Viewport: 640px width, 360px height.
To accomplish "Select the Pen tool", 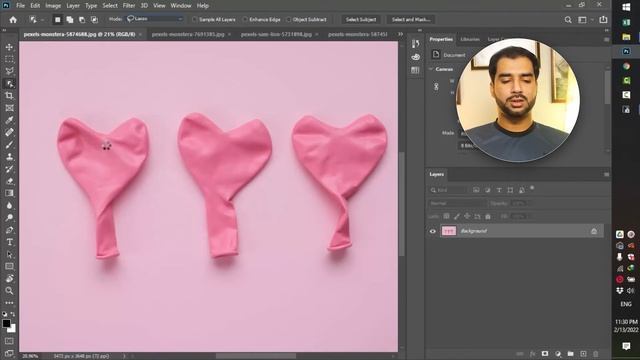I will pyautogui.click(x=9, y=230).
